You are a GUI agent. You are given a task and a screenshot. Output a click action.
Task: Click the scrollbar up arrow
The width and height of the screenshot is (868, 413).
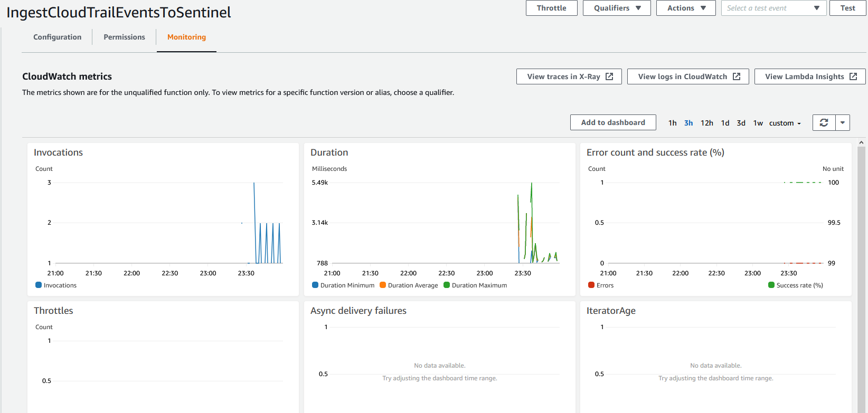[x=861, y=142]
